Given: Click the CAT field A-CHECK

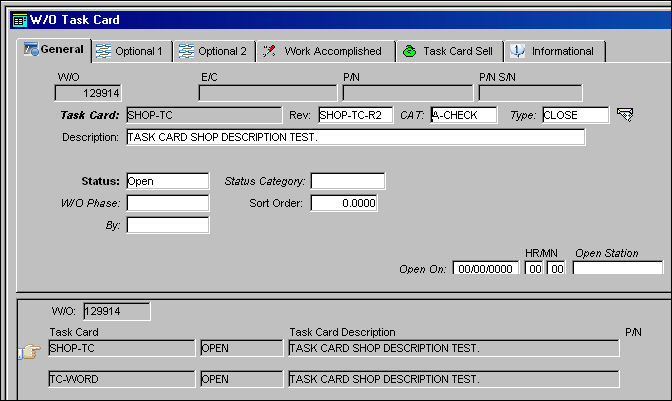Looking at the screenshot, I should [464, 115].
